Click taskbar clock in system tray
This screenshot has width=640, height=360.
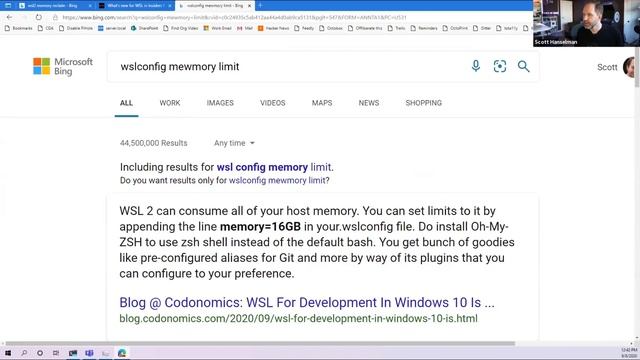coord(629,353)
